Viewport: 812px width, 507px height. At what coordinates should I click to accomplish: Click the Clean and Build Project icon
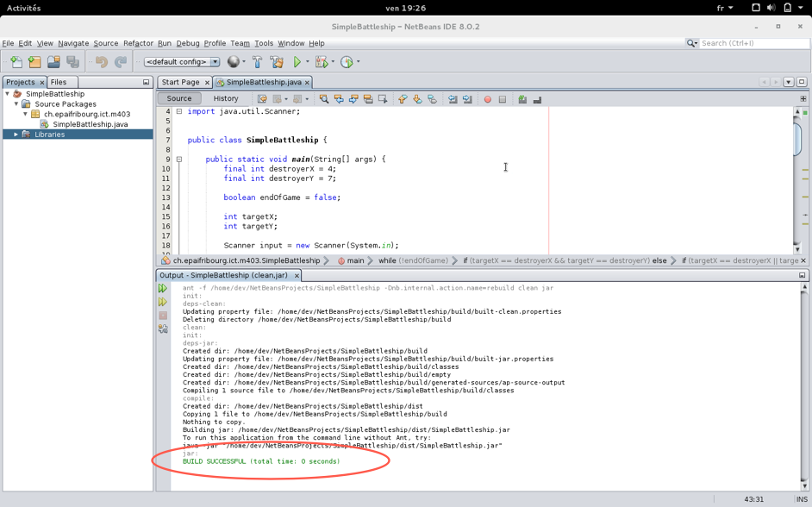pyautogui.click(x=277, y=61)
